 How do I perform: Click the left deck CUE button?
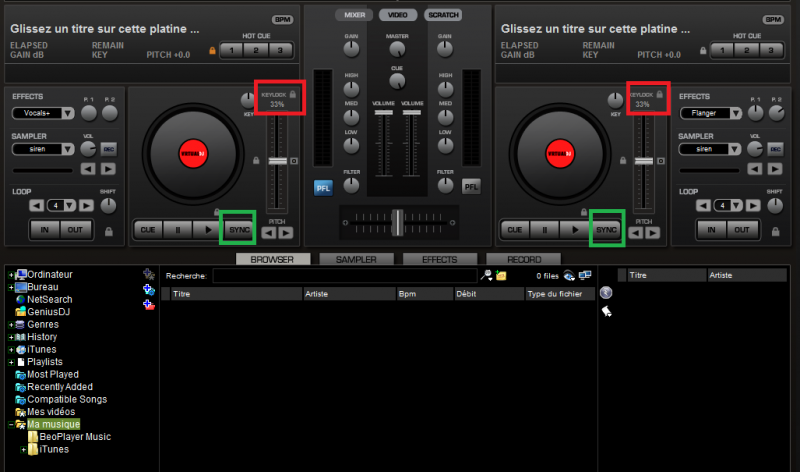tap(148, 230)
